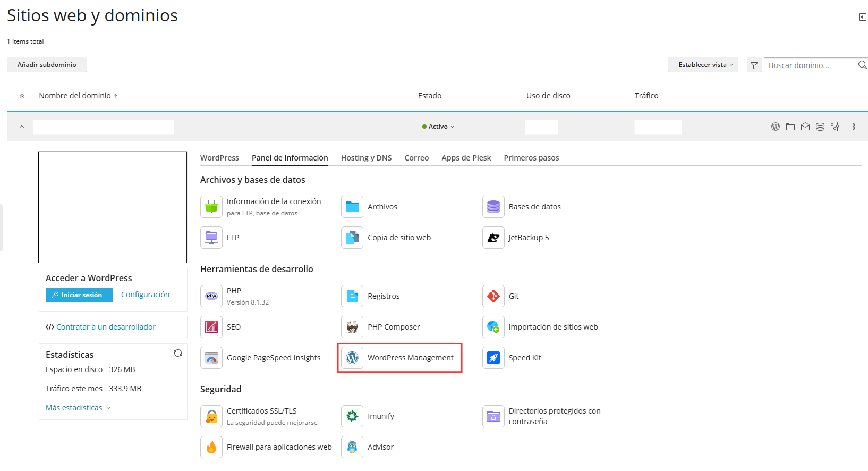Screen dimensions: 868x471
Task: Expand the Activo status dropdown
Action: point(438,127)
